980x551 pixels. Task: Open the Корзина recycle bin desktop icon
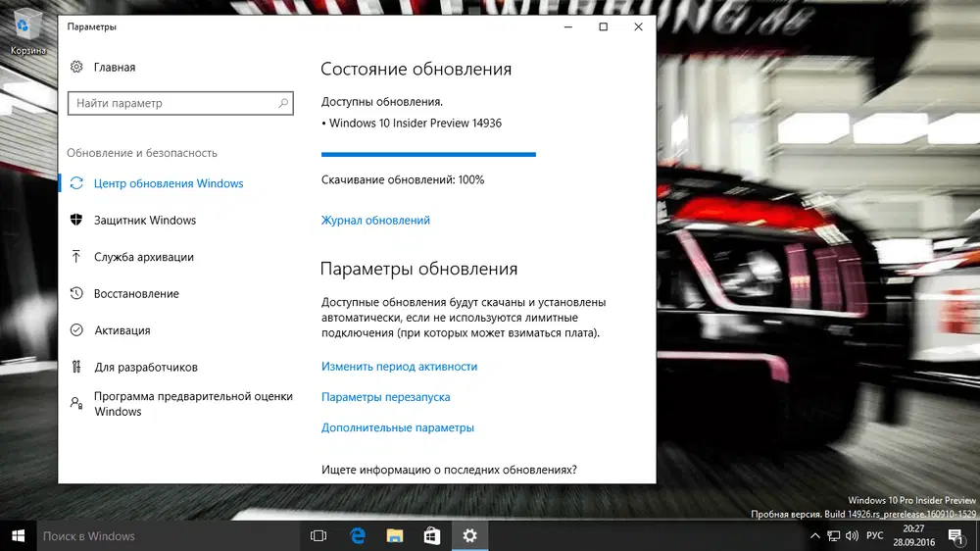[x=27, y=31]
